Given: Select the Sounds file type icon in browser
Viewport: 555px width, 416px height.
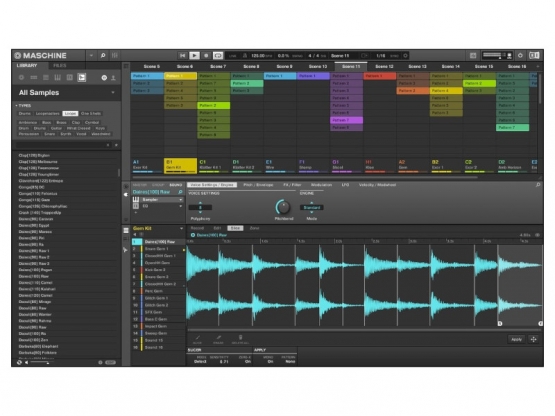Looking at the screenshot, I should (x=46, y=78).
